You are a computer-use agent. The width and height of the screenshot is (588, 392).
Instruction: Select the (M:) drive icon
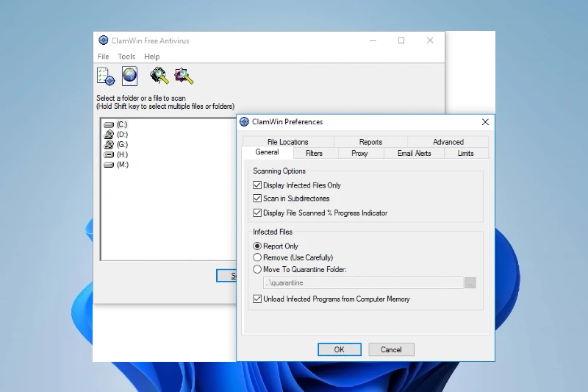pos(109,165)
